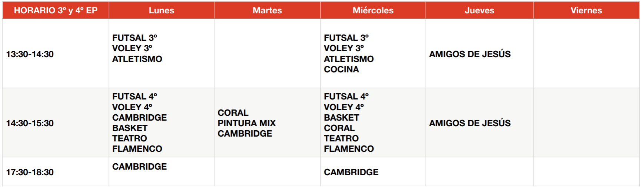The width and height of the screenshot is (644, 193).
Task: Click the HORARIO 3º y 4º EP header cell
Action: [x=56, y=10]
